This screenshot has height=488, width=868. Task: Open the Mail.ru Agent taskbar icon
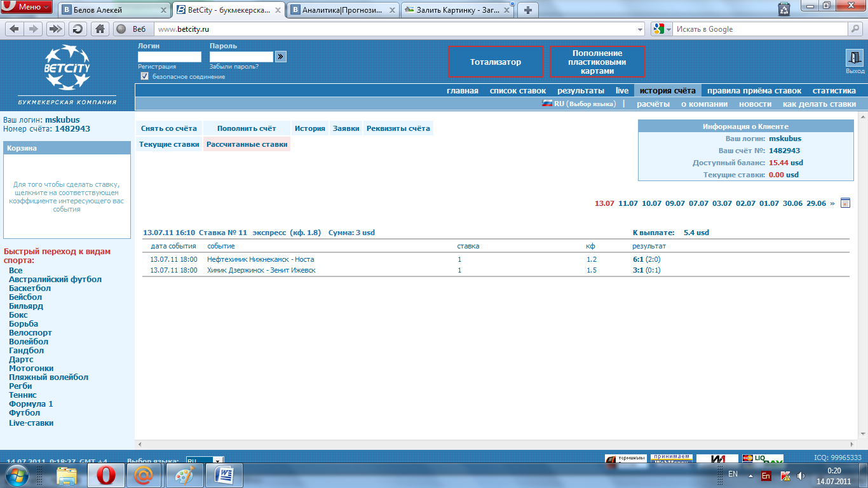(145, 475)
